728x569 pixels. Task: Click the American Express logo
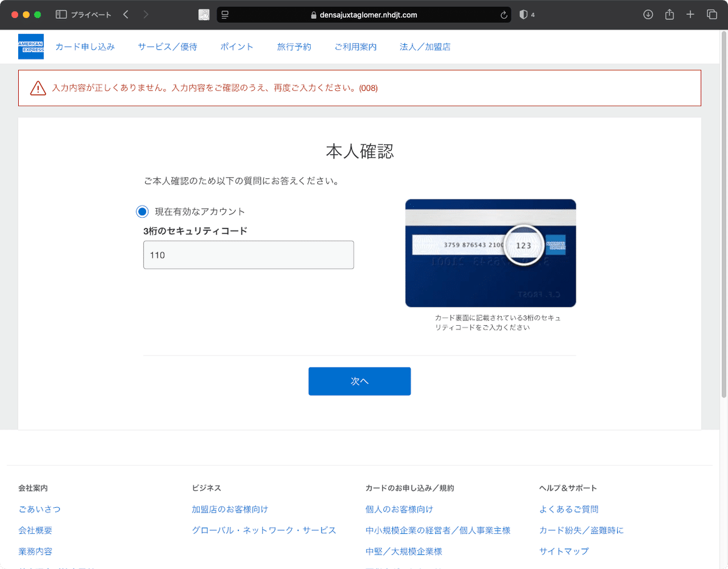pos(31,47)
